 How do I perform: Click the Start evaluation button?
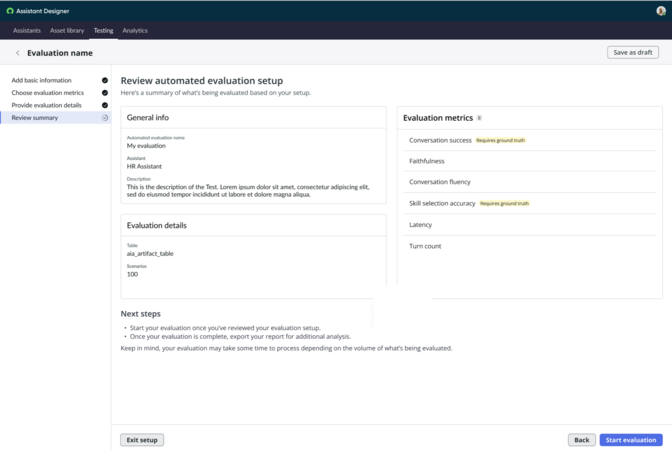(631, 440)
